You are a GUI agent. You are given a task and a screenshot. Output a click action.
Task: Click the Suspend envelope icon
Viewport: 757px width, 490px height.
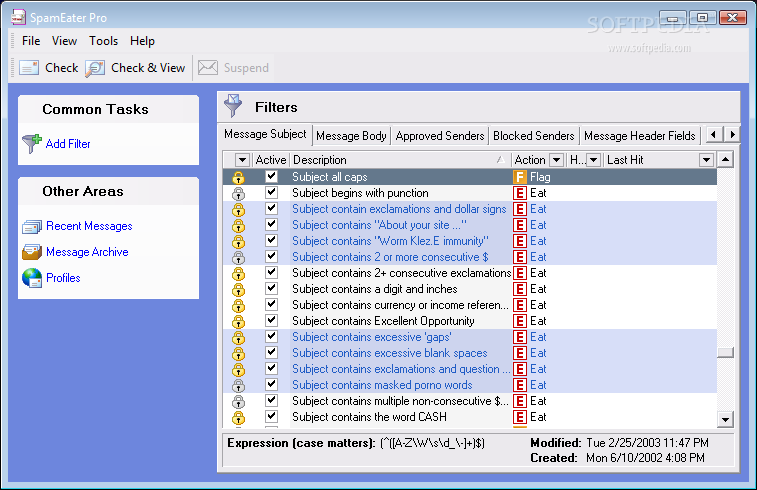pos(208,68)
